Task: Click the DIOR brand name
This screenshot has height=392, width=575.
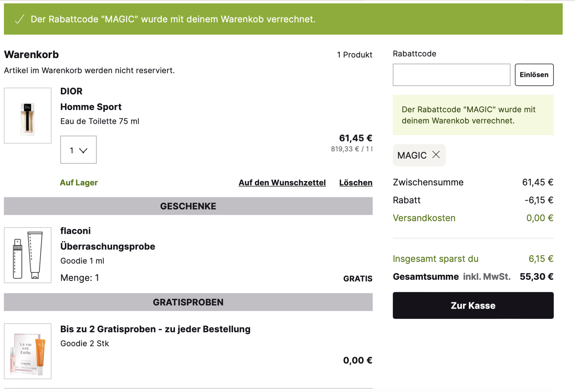Action: tap(71, 91)
